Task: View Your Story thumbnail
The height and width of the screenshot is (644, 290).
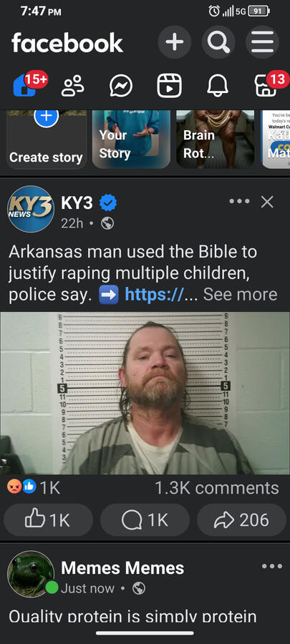Action: tap(131, 140)
